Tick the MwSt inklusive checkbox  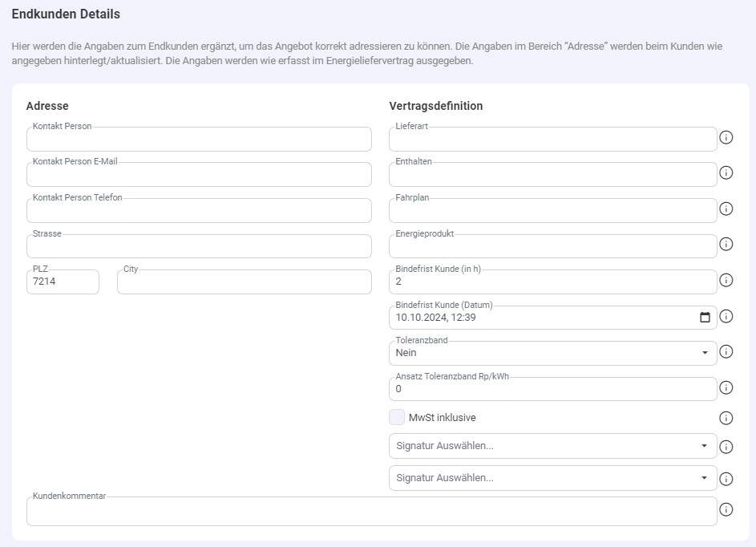click(397, 417)
